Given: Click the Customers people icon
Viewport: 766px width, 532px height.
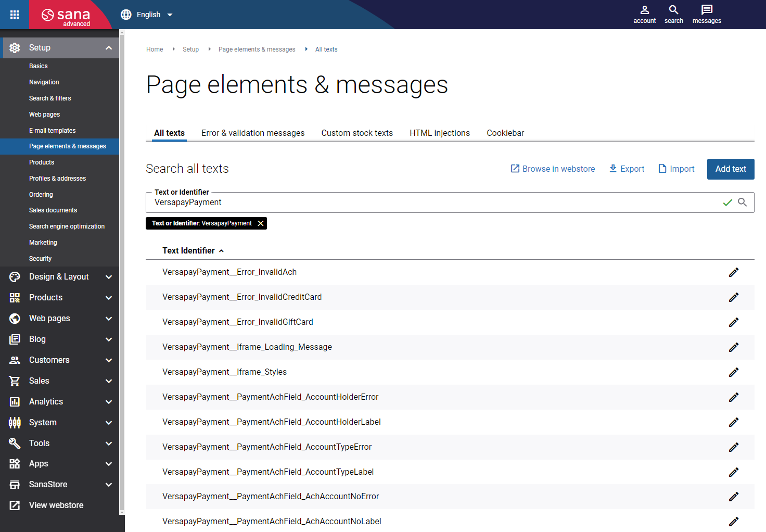Looking at the screenshot, I should pos(15,360).
